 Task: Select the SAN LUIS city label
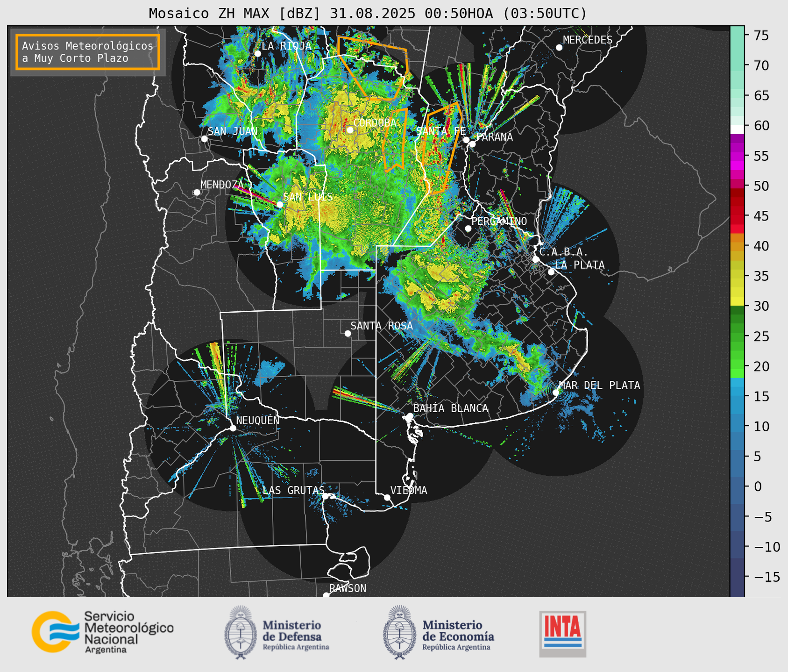308,197
